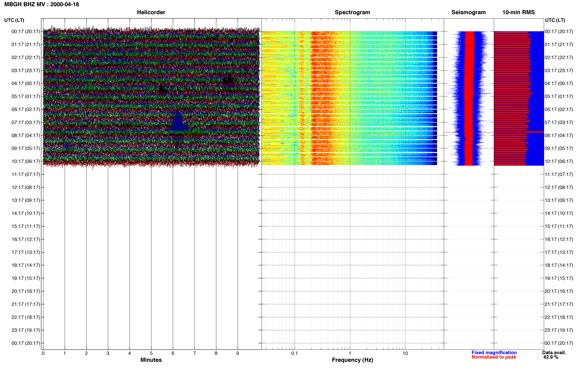Click left time label '04:17 (00:17)'
Image resolution: width=588 pixels, height=368 pixels.
click(26, 83)
